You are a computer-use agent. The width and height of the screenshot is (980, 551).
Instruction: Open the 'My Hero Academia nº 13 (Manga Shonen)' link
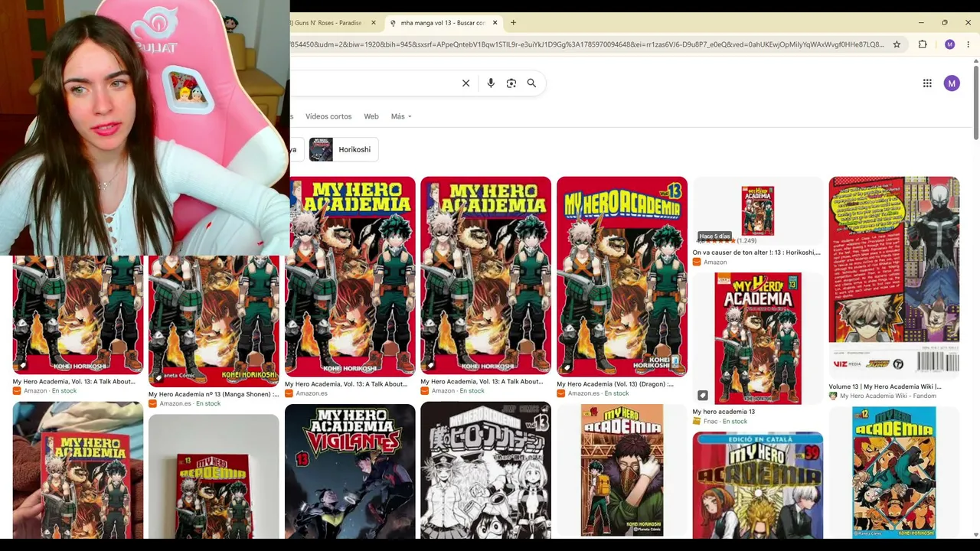tap(214, 395)
